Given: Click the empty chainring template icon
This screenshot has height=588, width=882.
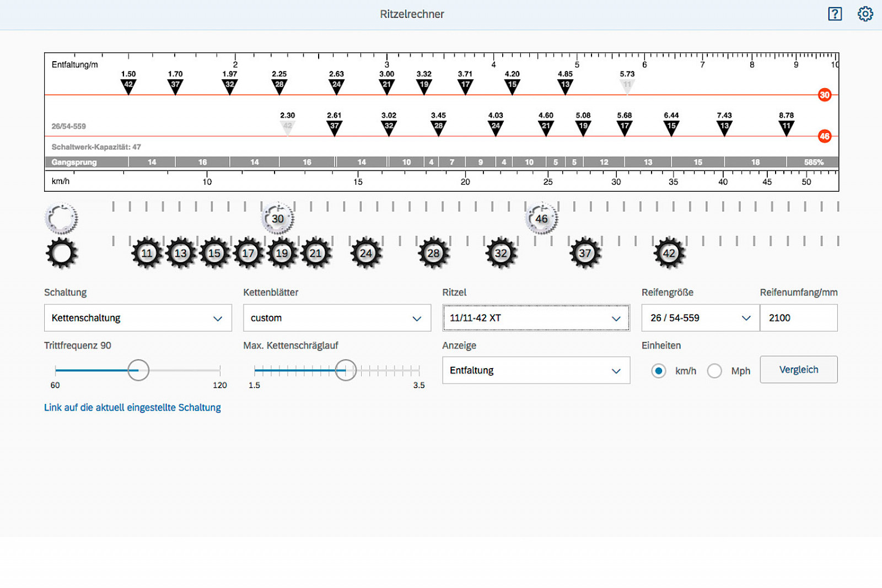Looking at the screenshot, I should click(61, 219).
